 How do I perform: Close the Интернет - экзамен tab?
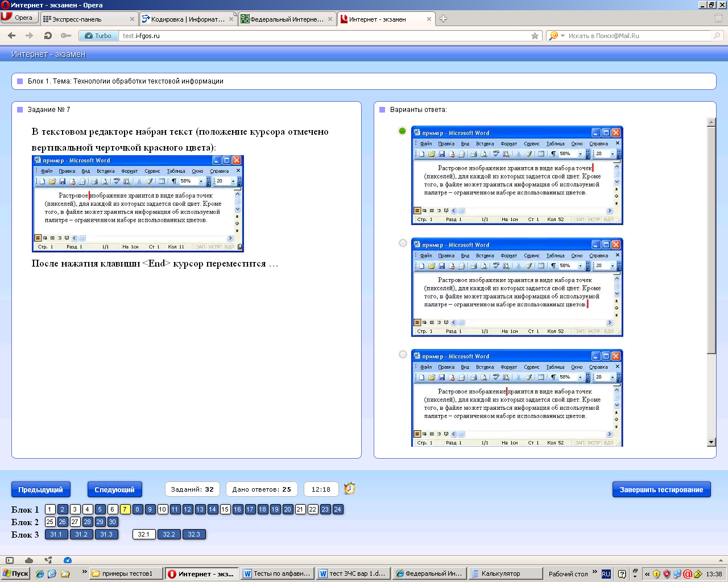click(429, 19)
